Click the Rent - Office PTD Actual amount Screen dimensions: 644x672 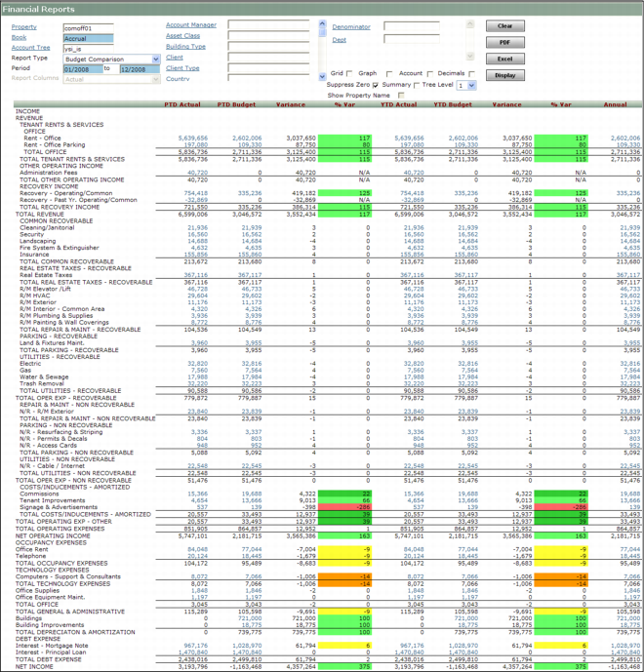pyautogui.click(x=187, y=138)
